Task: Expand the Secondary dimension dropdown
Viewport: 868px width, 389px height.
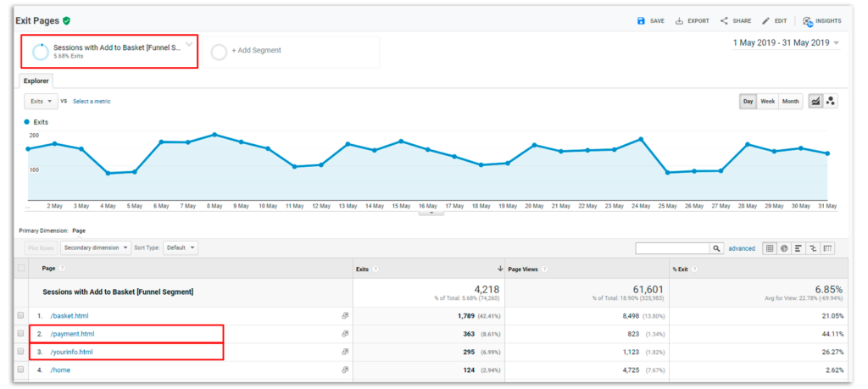Action: pyautogui.click(x=96, y=247)
